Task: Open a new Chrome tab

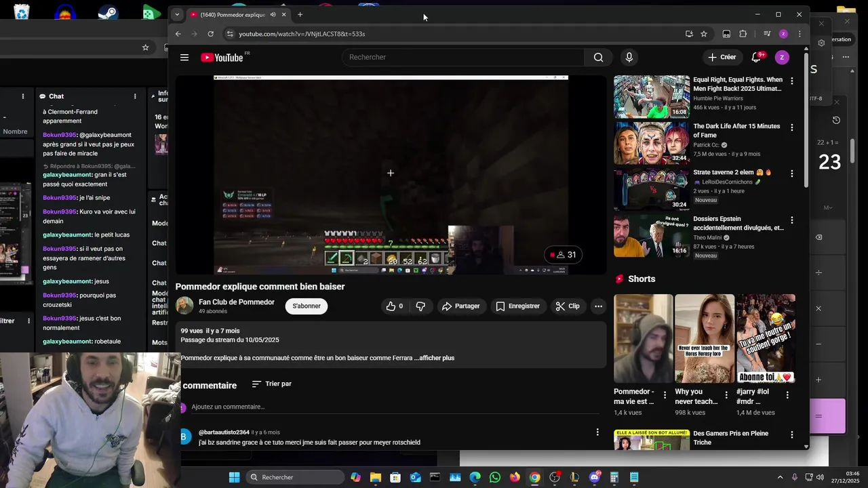Action: [300, 14]
